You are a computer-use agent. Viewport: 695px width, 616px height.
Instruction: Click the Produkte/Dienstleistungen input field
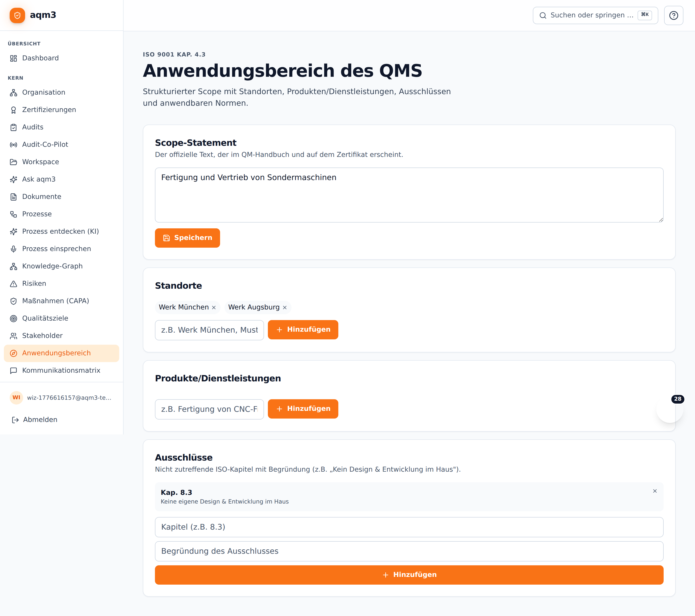(209, 409)
